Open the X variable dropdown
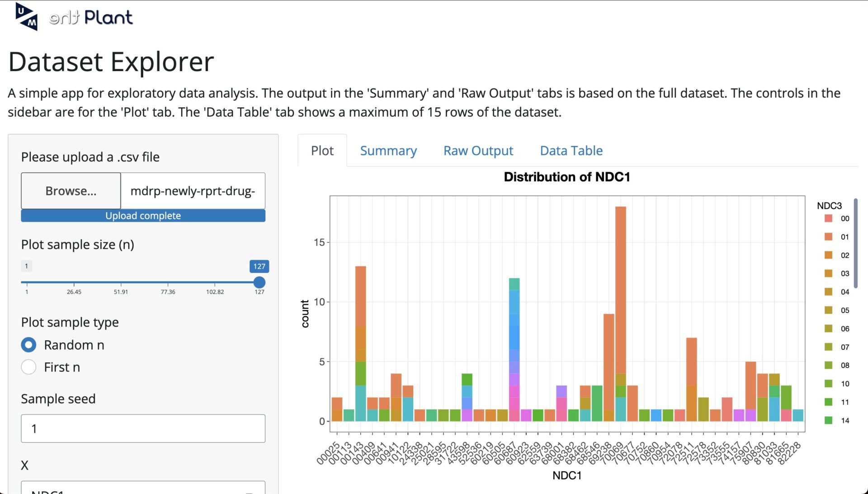 coord(143,488)
